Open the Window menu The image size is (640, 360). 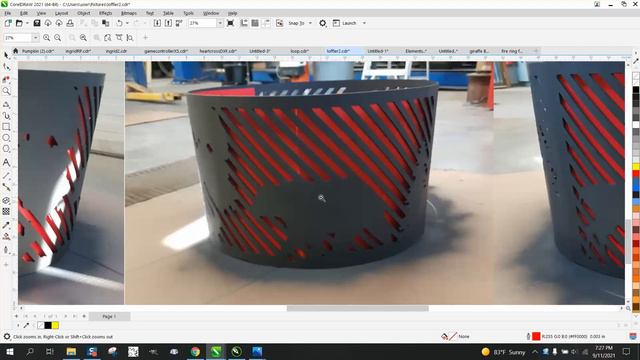211,13
